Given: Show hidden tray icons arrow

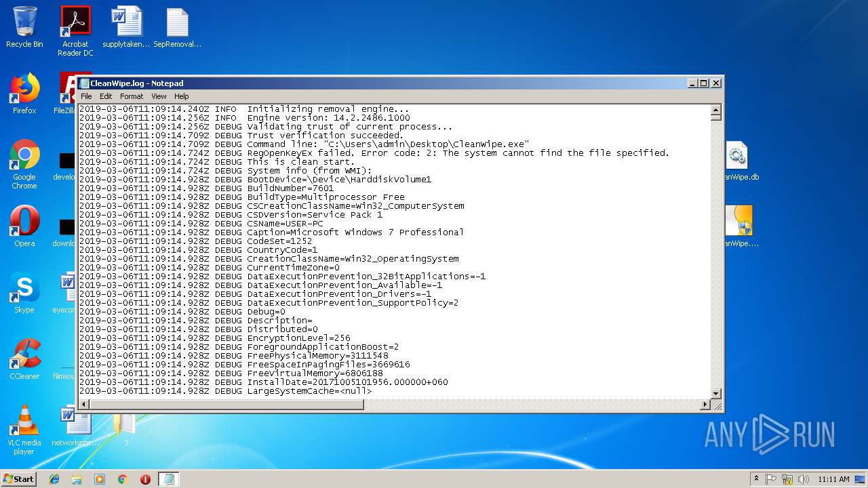Looking at the screenshot, I should point(756,479).
